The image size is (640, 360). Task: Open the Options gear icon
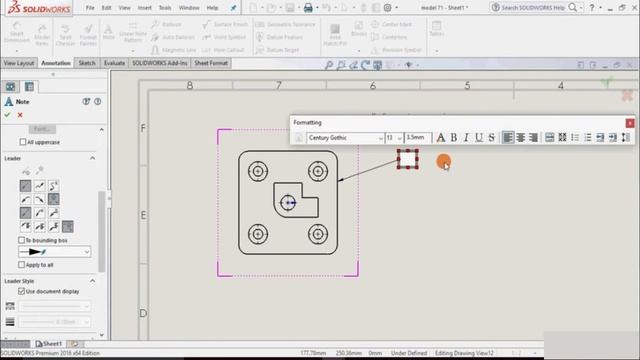(x=387, y=8)
